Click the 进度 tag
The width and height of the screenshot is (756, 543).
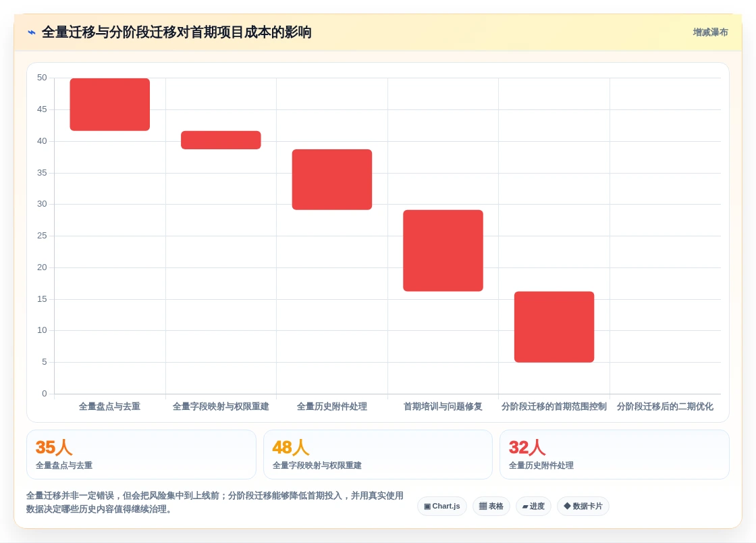pyautogui.click(x=533, y=506)
